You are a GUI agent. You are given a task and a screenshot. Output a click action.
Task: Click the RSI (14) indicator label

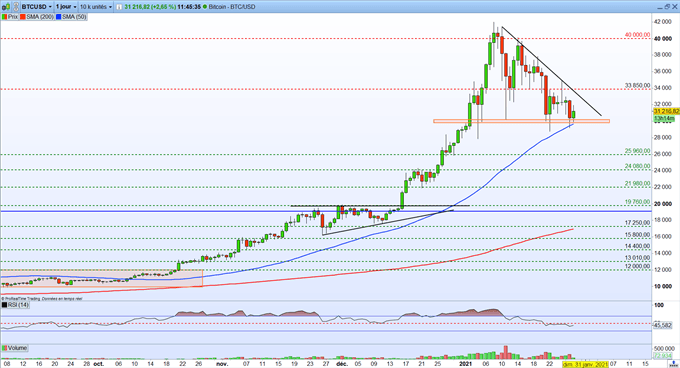pos(18,305)
